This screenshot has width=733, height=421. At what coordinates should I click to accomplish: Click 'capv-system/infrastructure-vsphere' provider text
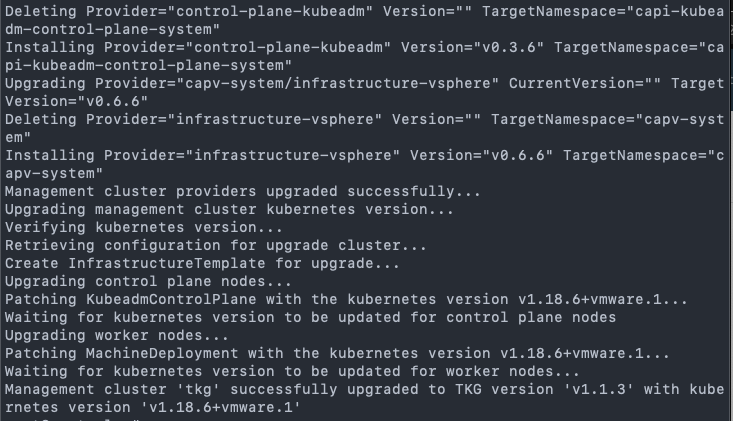click(x=337, y=84)
